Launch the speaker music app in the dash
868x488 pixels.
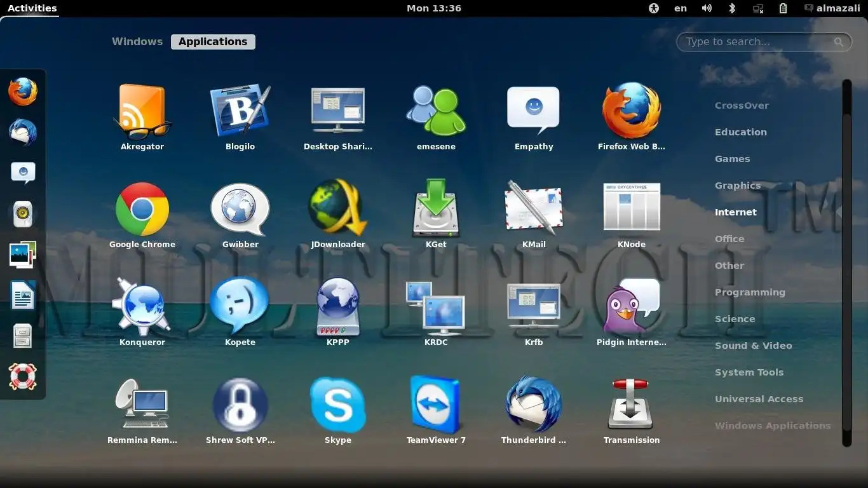pos(23,214)
